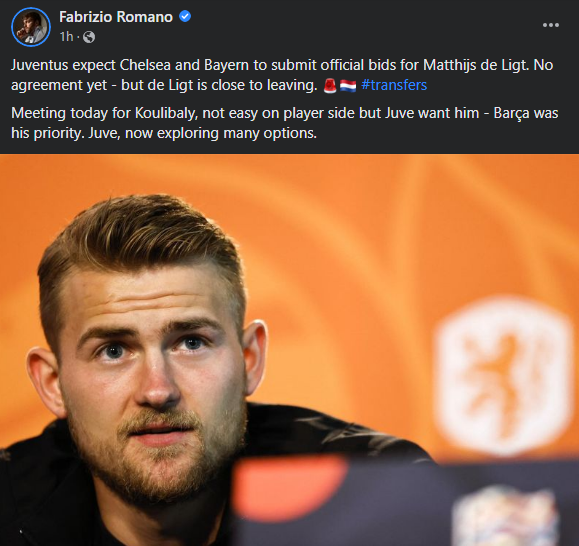
Task: Click the word 'Koulibaly' in the post
Action: (165, 113)
